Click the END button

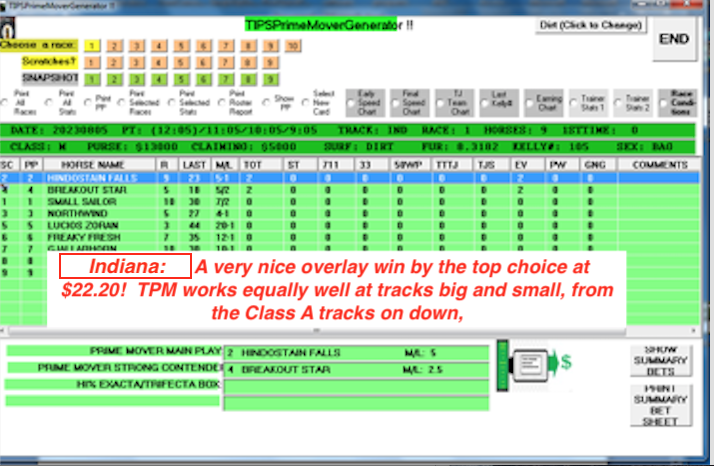(674, 39)
